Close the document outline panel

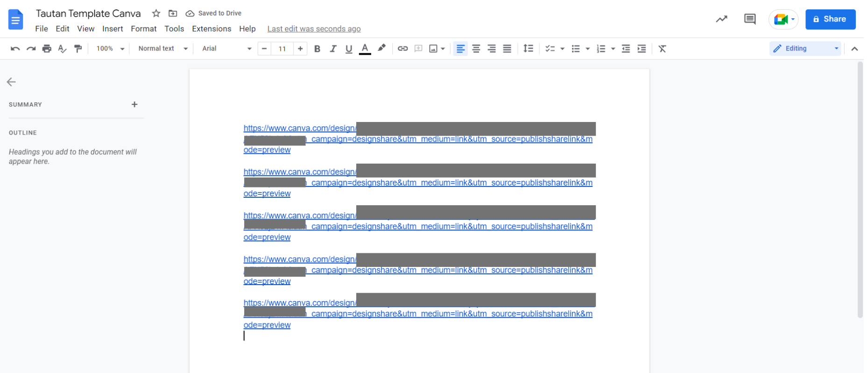[12, 82]
